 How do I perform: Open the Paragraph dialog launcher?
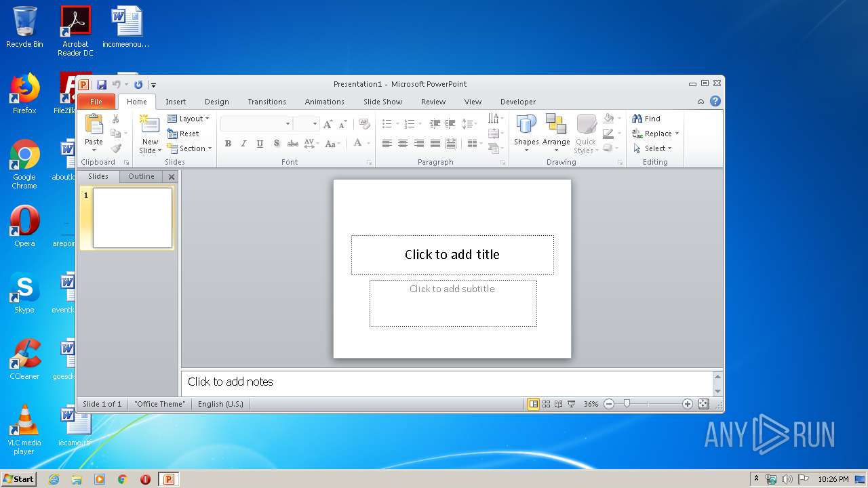pyautogui.click(x=503, y=163)
